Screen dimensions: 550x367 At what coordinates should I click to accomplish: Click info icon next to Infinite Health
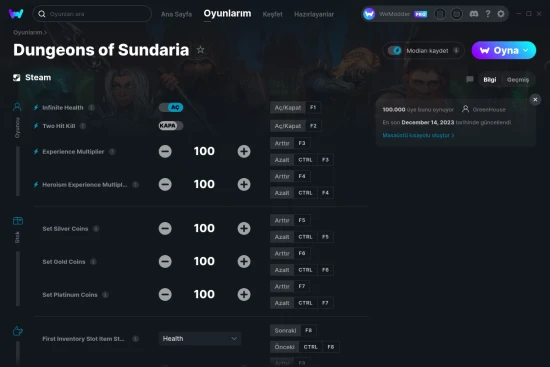[x=92, y=108]
